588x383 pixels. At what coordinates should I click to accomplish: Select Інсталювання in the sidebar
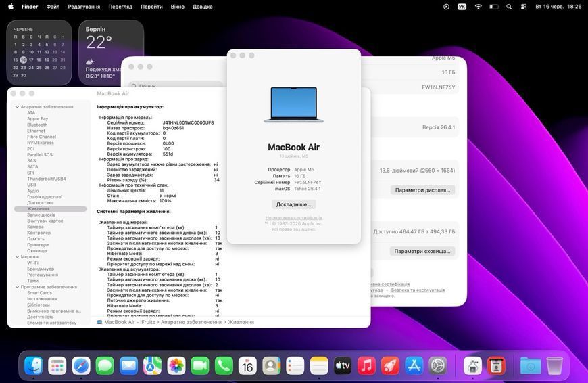coord(42,299)
